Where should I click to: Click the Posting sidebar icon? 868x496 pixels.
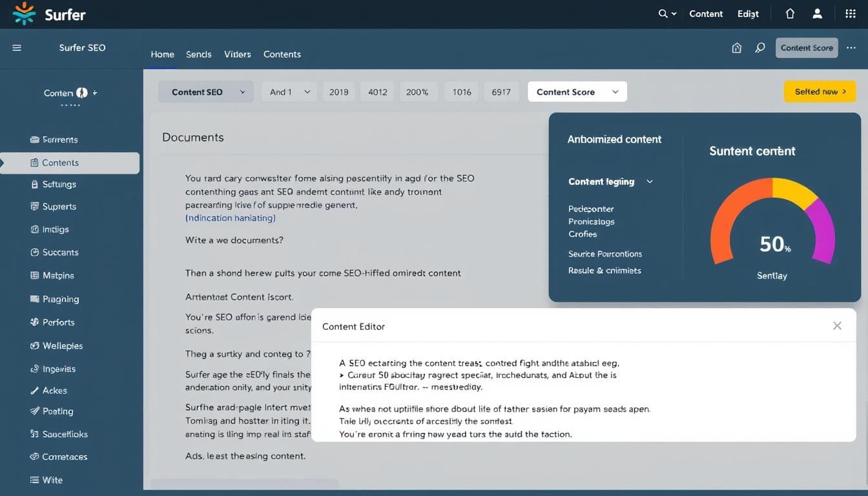[x=35, y=411]
